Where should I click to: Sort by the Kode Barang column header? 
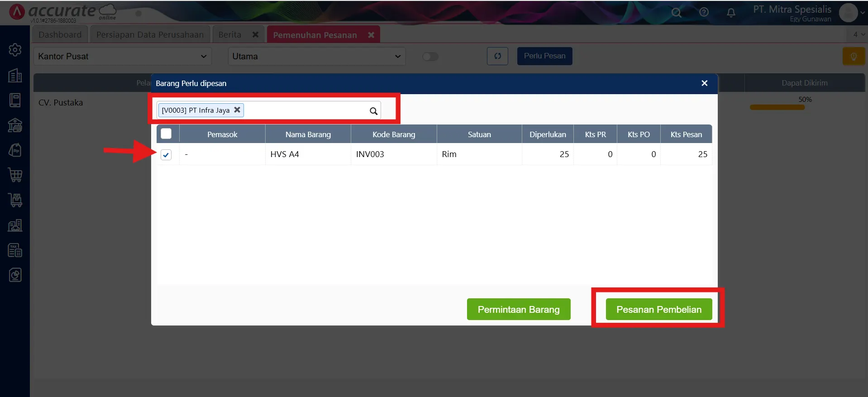[394, 134]
